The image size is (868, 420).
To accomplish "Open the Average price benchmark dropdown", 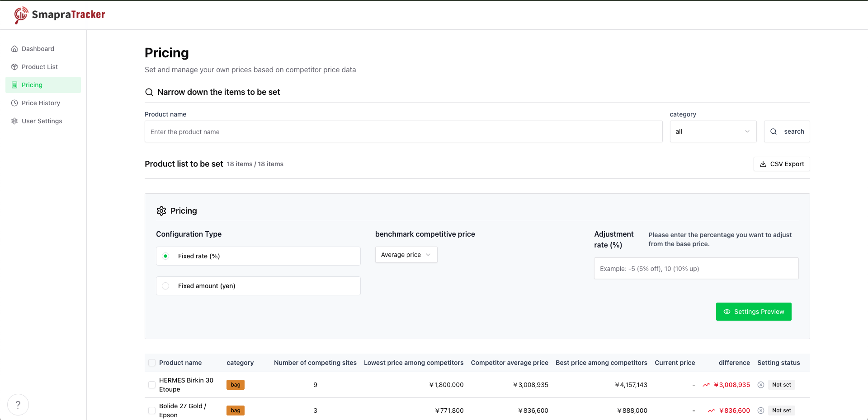I will point(406,254).
